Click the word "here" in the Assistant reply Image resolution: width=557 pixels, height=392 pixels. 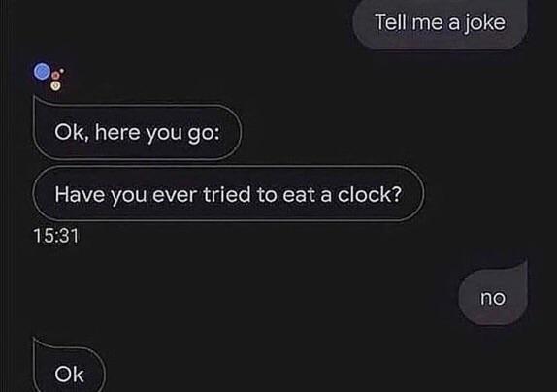click(x=117, y=132)
